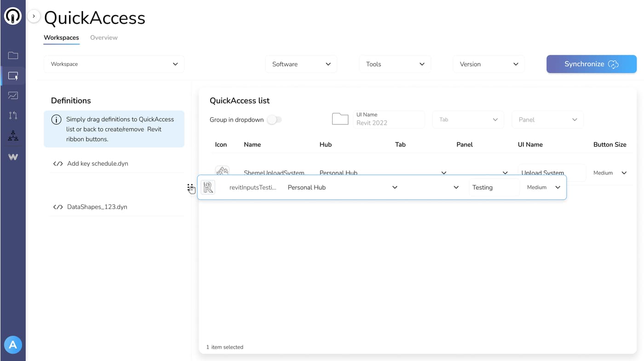Open the Tools dropdown
Screen dimensions: 644x361
[x=395, y=64]
